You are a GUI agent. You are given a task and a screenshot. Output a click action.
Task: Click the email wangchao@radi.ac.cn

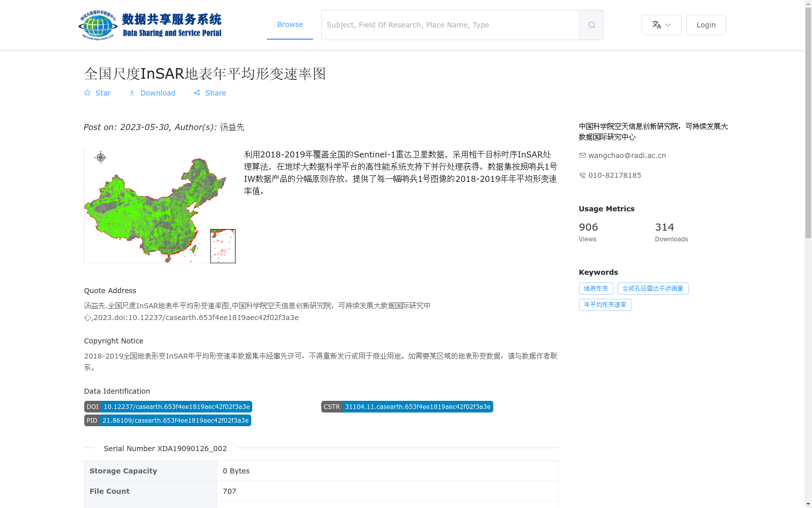627,155
